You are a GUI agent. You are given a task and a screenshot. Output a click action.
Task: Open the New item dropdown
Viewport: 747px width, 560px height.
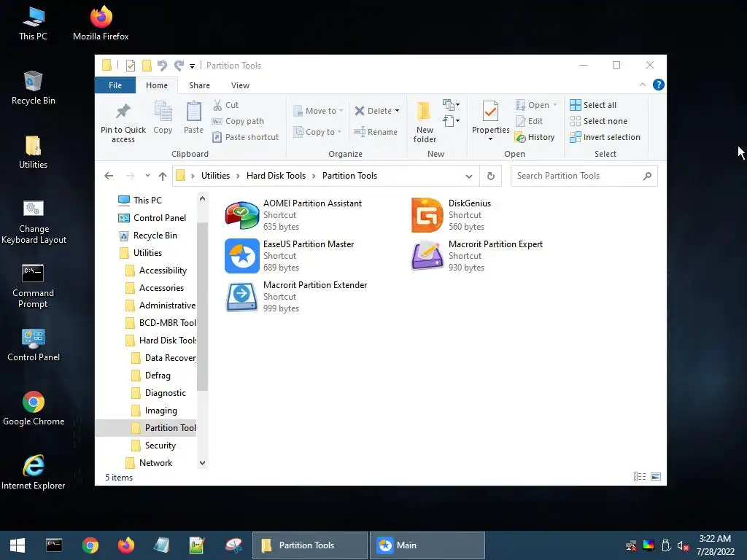point(451,104)
